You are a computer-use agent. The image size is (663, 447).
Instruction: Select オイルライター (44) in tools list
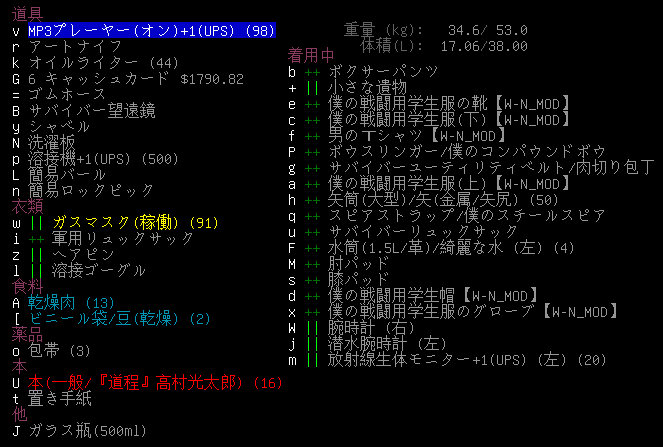pyautogui.click(x=103, y=63)
